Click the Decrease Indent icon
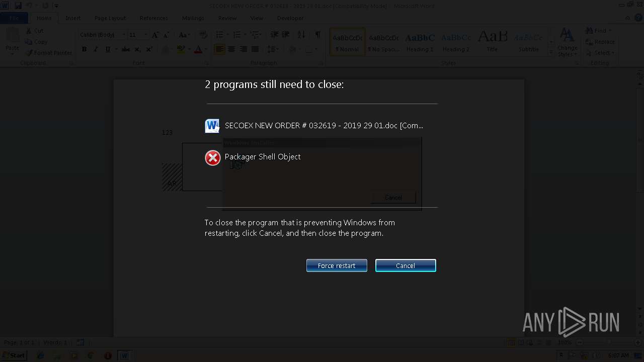644x362 pixels. [x=274, y=35]
